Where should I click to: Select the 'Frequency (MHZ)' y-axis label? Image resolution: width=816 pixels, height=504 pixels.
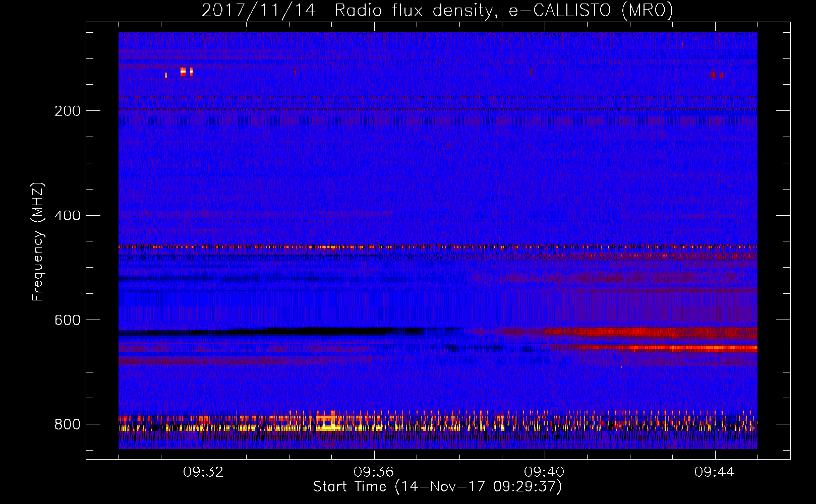click(38, 242)
